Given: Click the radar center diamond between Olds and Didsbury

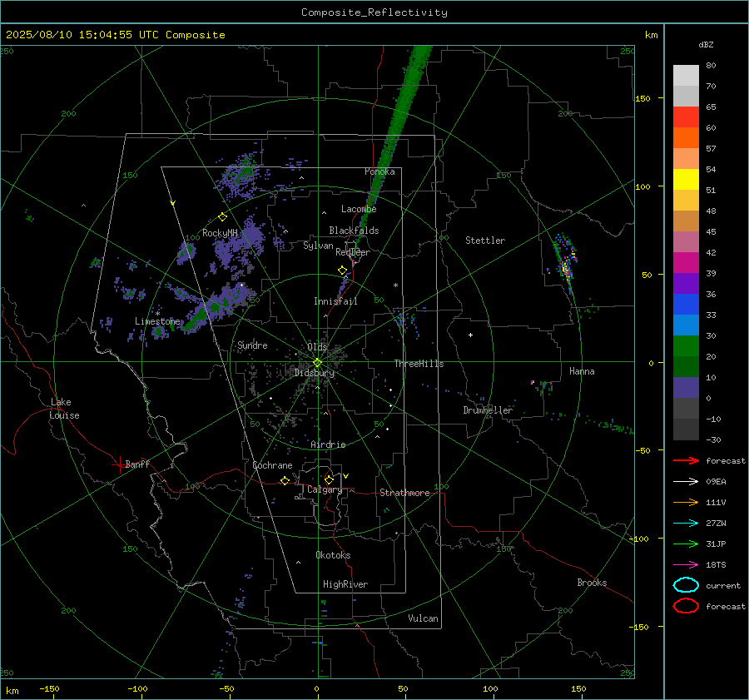Looking at the screenshot, I should (x=317, y=363).
